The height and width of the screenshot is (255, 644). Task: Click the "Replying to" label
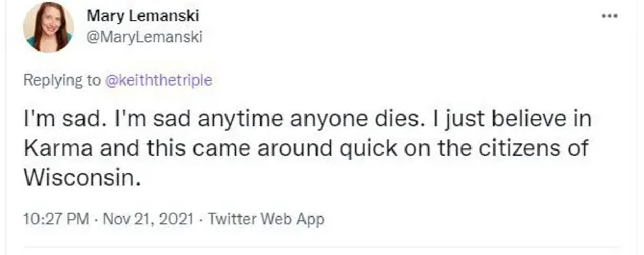click(x=62, y=80)
